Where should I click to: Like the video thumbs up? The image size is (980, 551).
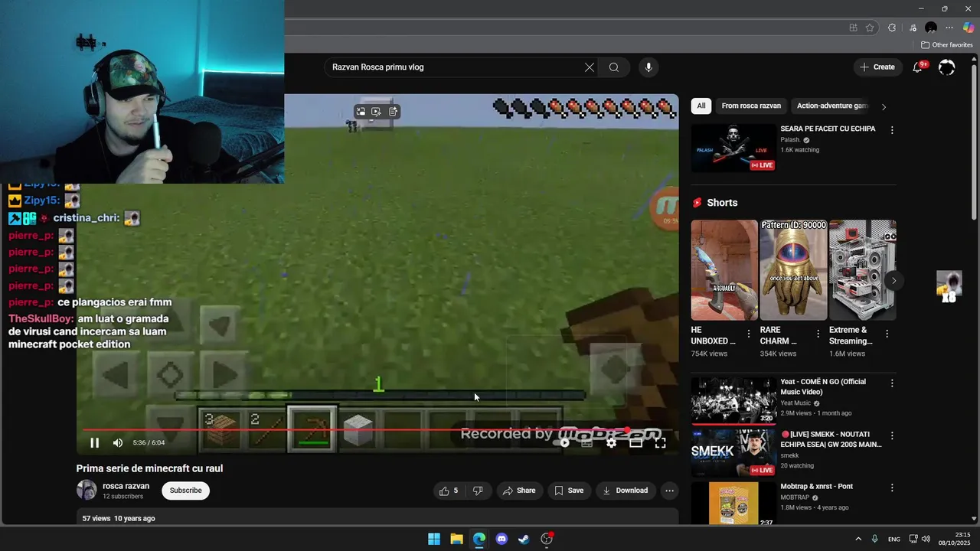[449, 491]
